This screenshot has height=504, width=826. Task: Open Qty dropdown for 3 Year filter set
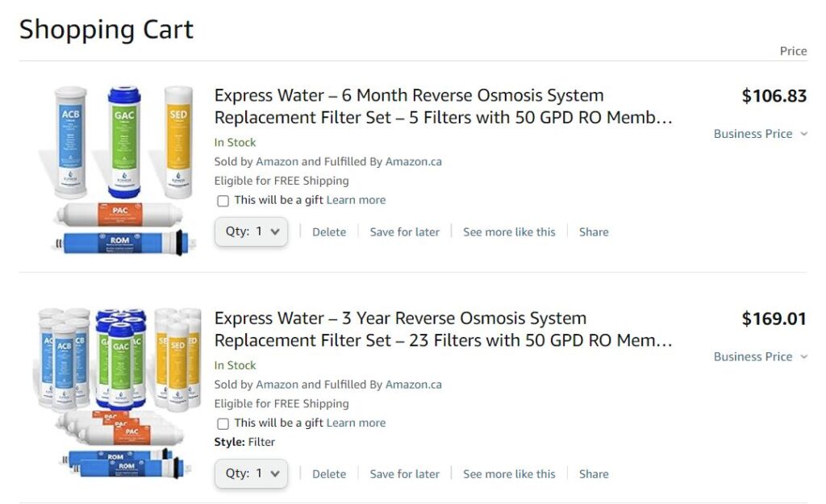pyautogui.click(x=252, y=473)
